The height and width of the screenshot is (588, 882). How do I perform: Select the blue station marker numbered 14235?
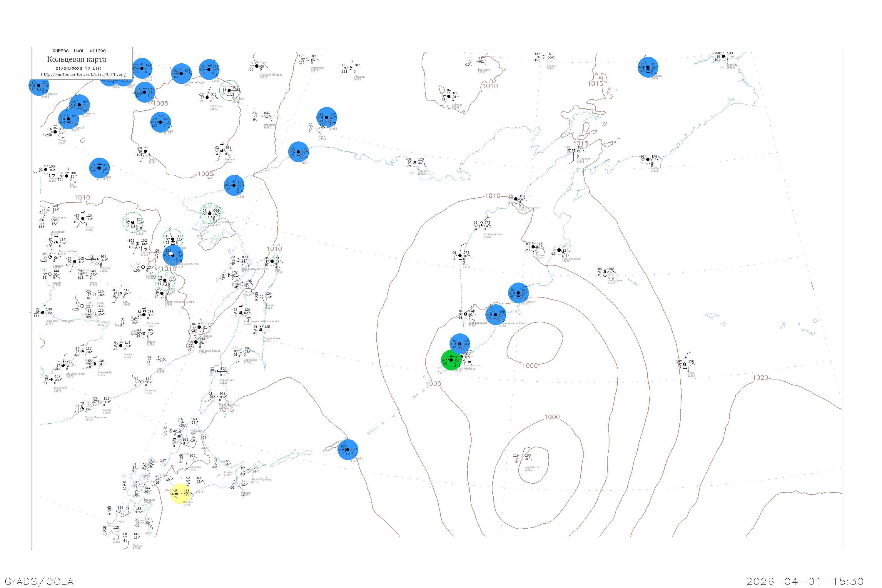348,450
